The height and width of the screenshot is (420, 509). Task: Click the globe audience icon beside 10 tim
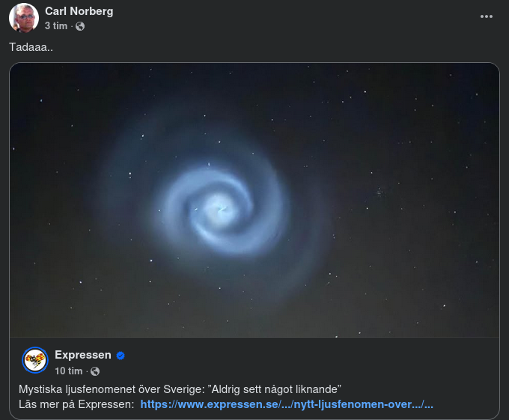[95, 371]
